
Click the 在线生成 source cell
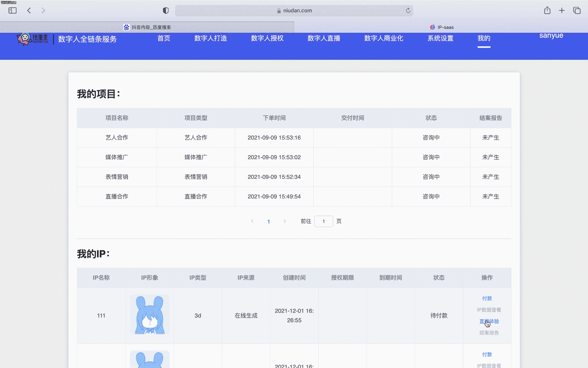(x=246, y=316)
